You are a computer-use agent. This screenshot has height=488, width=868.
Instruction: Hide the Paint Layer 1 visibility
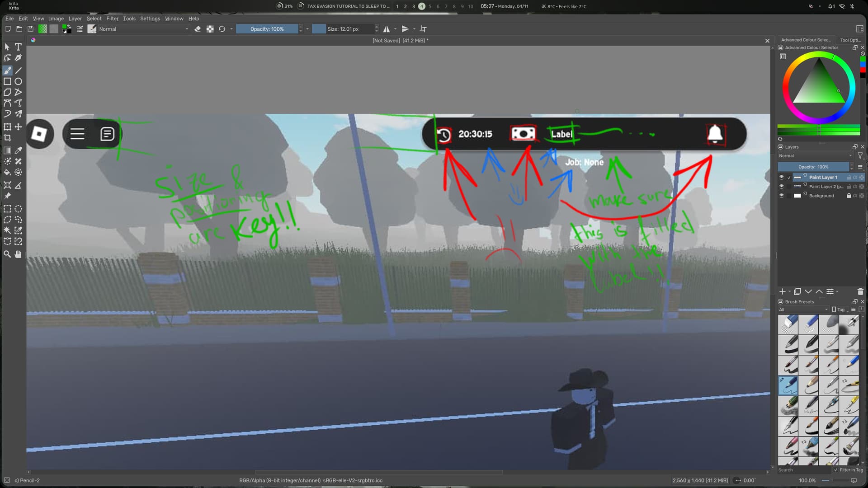click(x=782, y=177)
